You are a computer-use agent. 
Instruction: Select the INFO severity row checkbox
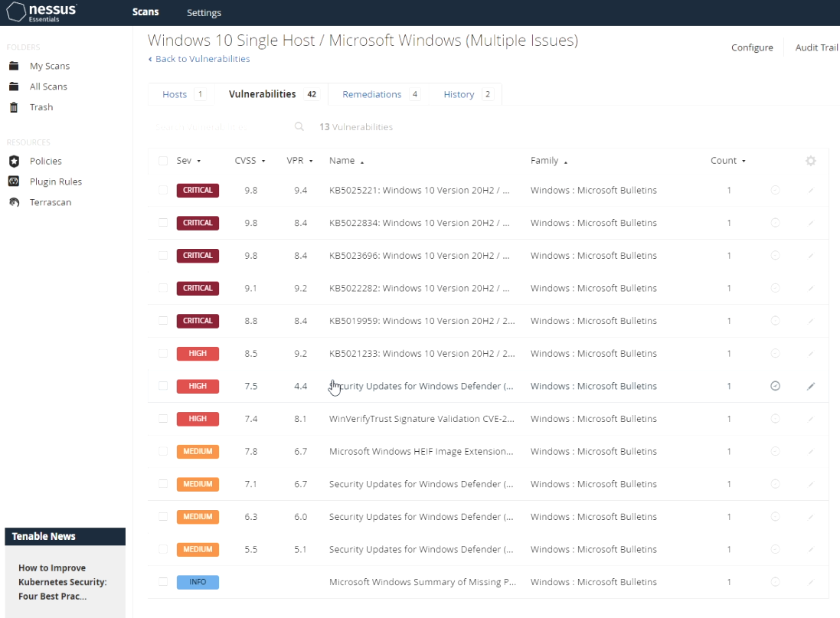click(163, 582)
